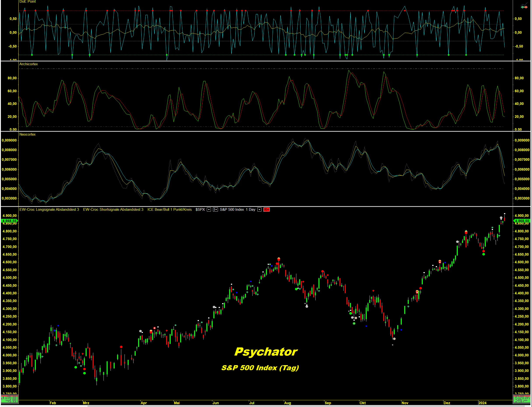532x407 pixels.
Task: Select the Archicortex indicator label
Action: [29, 64]
